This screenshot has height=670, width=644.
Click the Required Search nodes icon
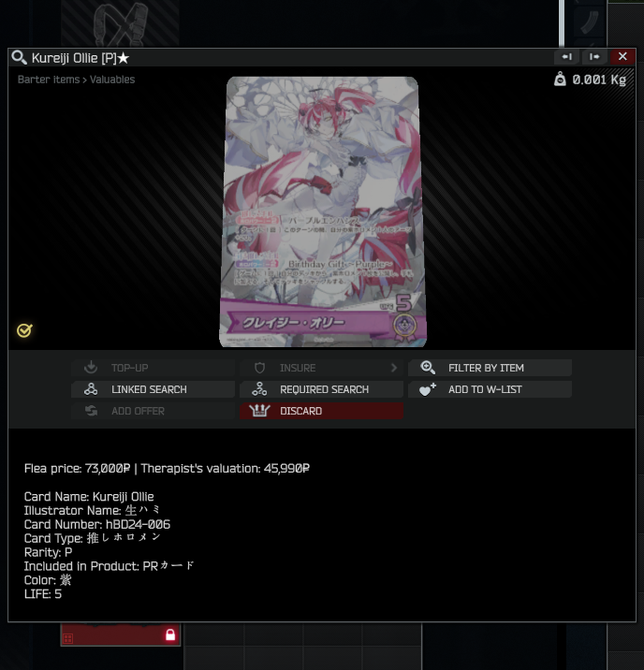point(259,389)
